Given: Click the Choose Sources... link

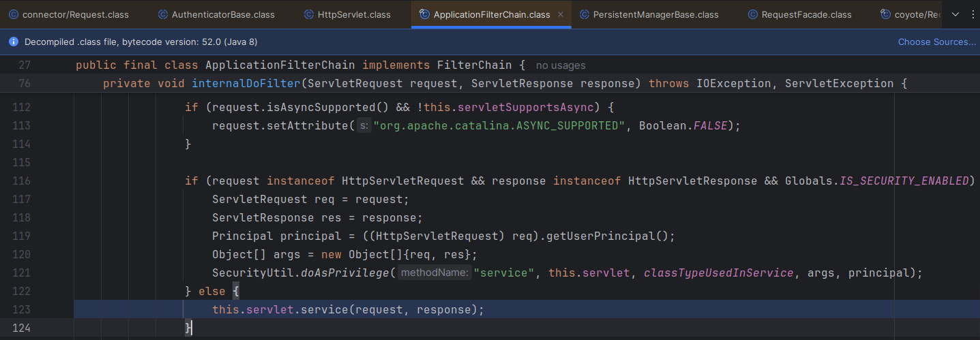Looking at the screenshot, I should click(x=936, y=42).
